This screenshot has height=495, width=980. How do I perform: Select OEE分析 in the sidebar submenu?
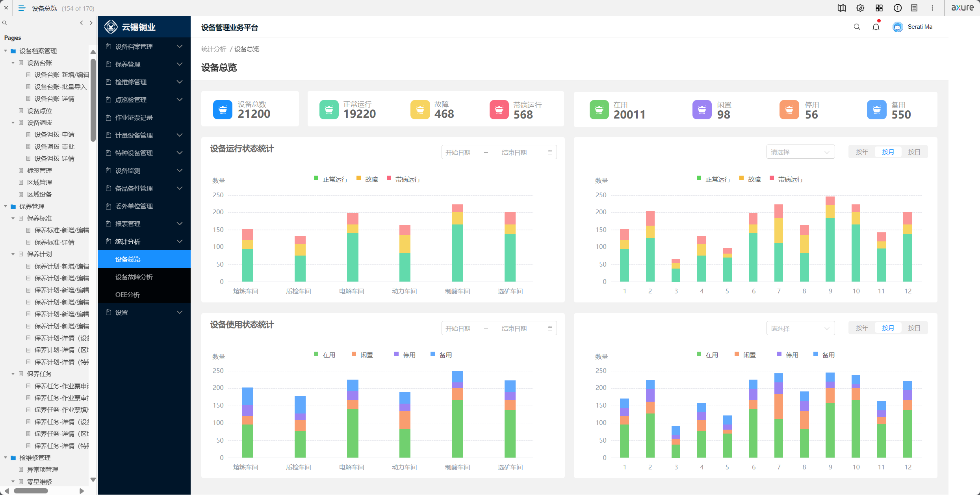coord(144,295)
